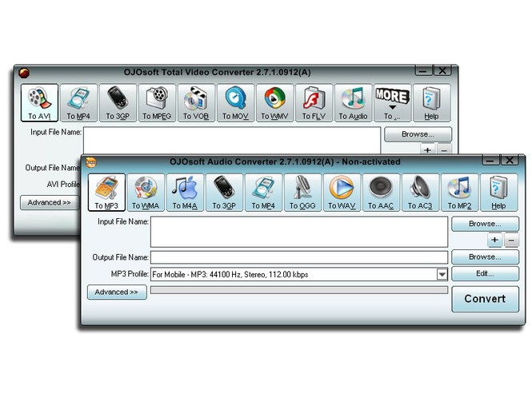
Task: Select To MP4 in Audio Converter
Action: click(263, 193)
